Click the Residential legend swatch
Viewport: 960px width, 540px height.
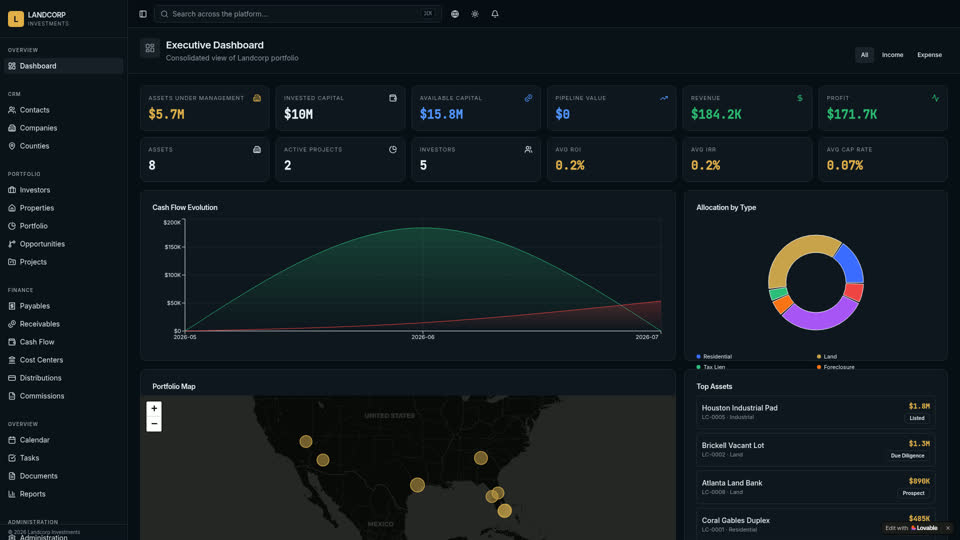coord(699,356)
